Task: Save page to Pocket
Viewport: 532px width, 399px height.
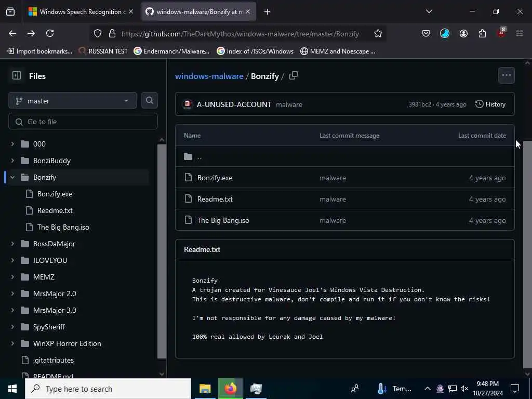Action: [x=426, y=33]
